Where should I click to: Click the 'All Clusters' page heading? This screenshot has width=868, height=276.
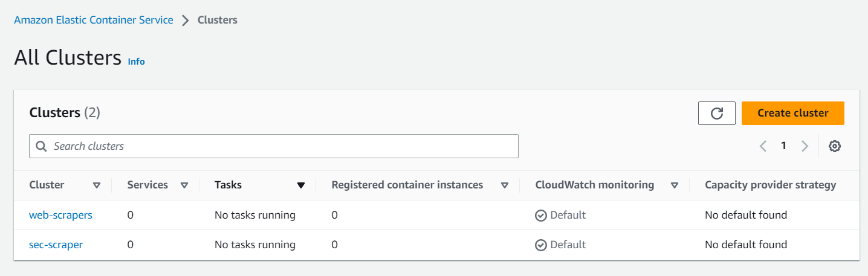click(x=68, y=57)
